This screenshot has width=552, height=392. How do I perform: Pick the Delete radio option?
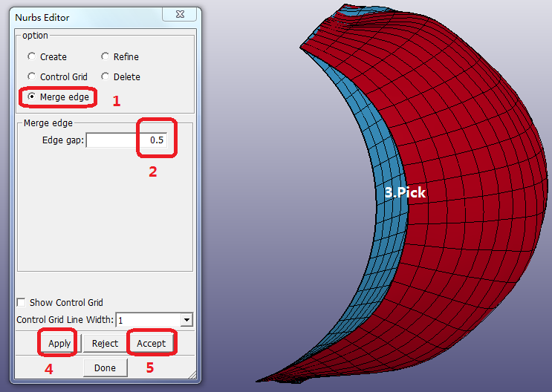[x=105, y=76]
